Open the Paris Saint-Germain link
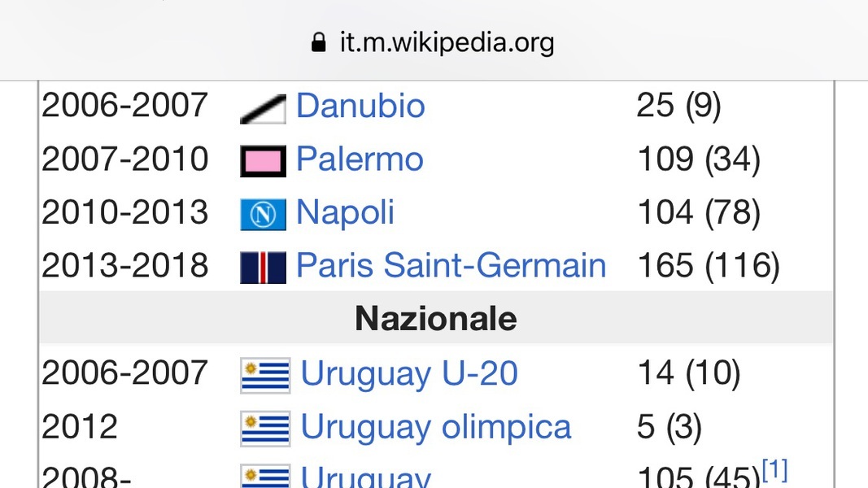The width and height of the screenshot is (868, 488). (451, 265)
